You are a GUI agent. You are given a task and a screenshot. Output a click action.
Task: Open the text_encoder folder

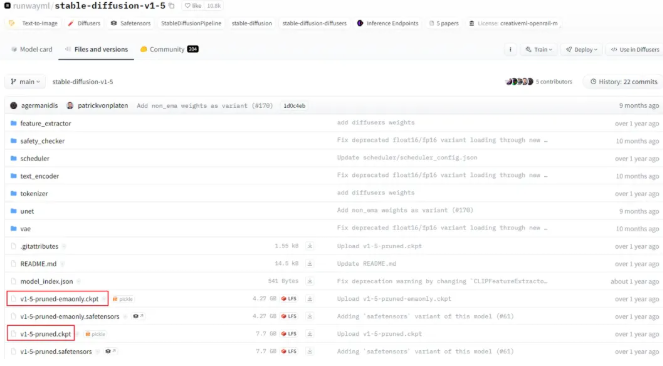pyautogui.click(x=39, y=176)
